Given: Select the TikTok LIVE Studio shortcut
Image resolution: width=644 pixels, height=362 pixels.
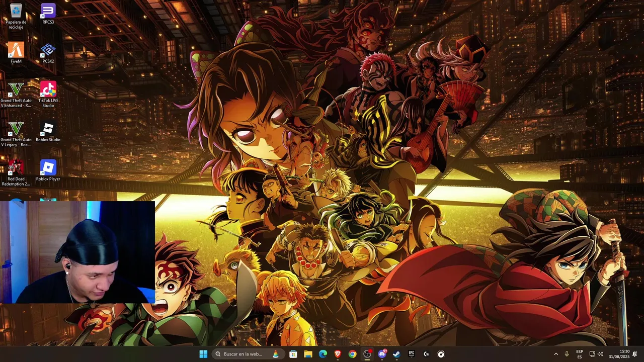Looking at the screenshot, I should [48, 95].
